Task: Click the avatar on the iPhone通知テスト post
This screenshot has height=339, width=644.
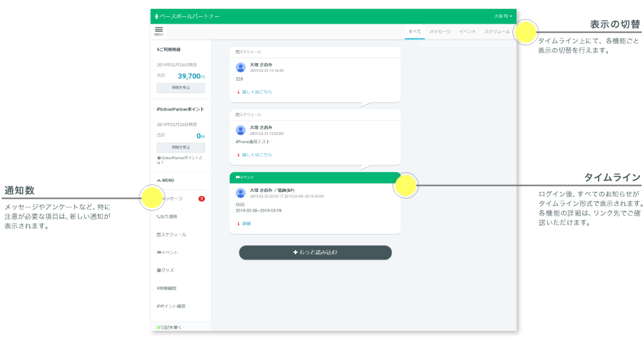Action: pyautogui.click(x=241, y=129)
